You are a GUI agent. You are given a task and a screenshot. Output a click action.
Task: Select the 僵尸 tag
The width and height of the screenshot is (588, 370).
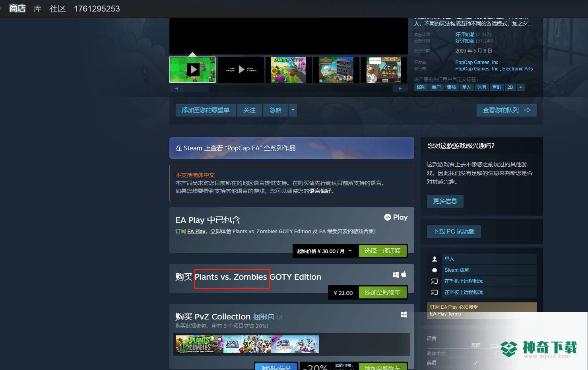click(437, 87)
